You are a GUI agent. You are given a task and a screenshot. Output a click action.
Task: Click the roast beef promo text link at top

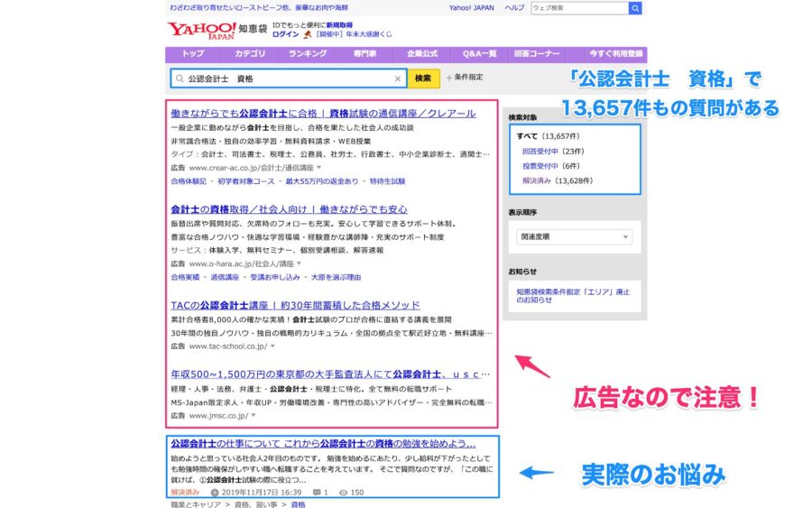pyautogui.click(x=259, y=8)
